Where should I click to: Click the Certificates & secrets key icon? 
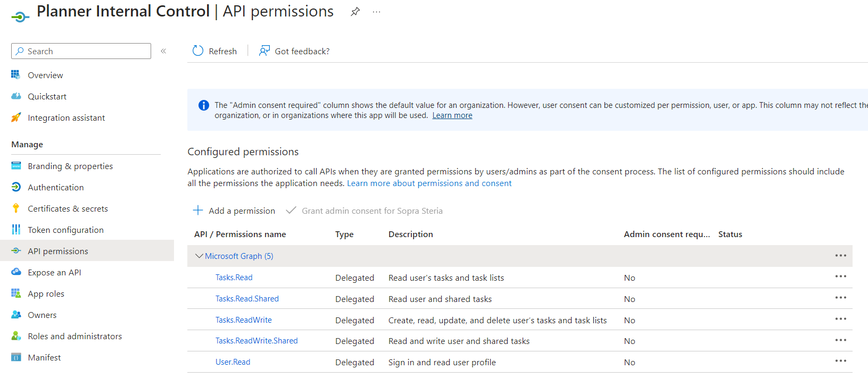[16, 208]
